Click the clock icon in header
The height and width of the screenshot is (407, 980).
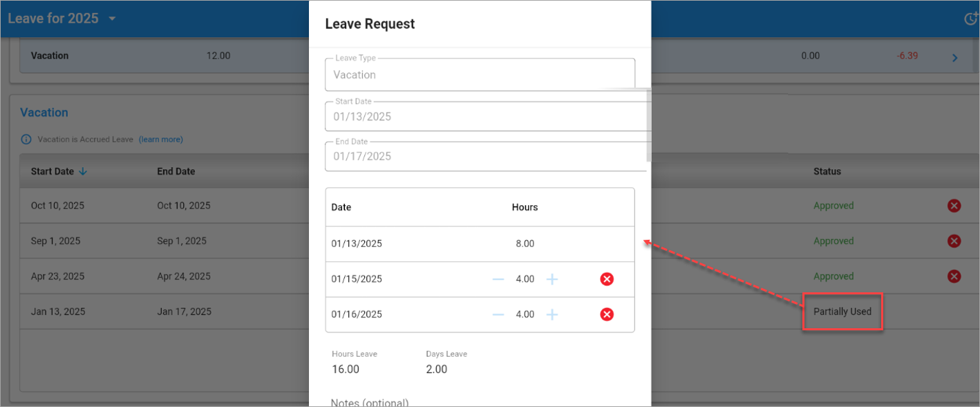[971, 19]
